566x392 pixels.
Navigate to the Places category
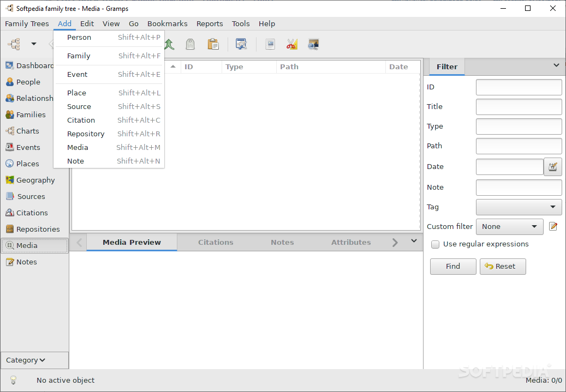tap(22, 164)
